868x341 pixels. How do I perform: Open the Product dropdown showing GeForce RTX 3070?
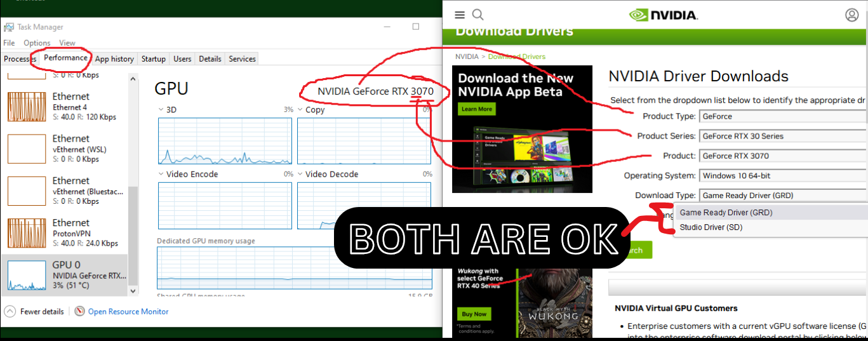(783, 156)
